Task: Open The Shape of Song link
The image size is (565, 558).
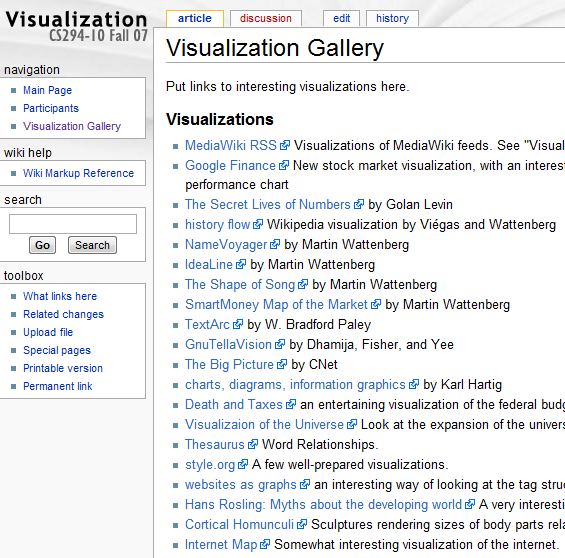Action: click(240, 285)
